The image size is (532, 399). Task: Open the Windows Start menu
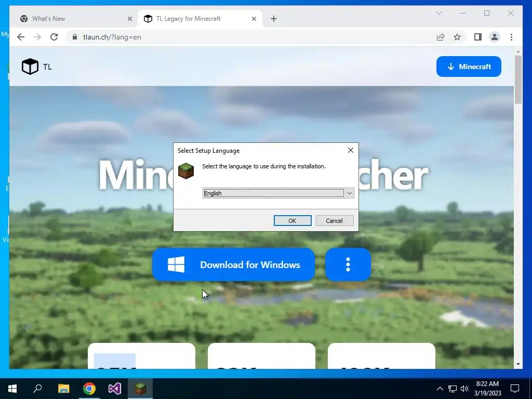pos(12,389)
